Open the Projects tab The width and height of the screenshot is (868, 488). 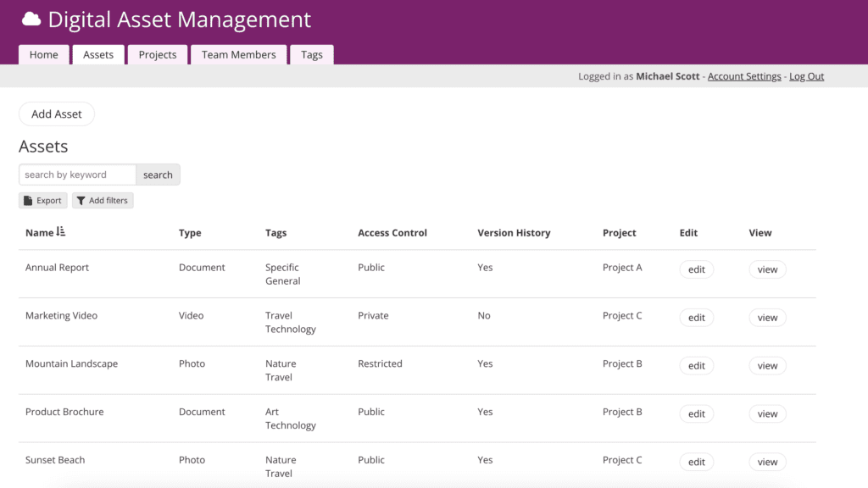158,54
